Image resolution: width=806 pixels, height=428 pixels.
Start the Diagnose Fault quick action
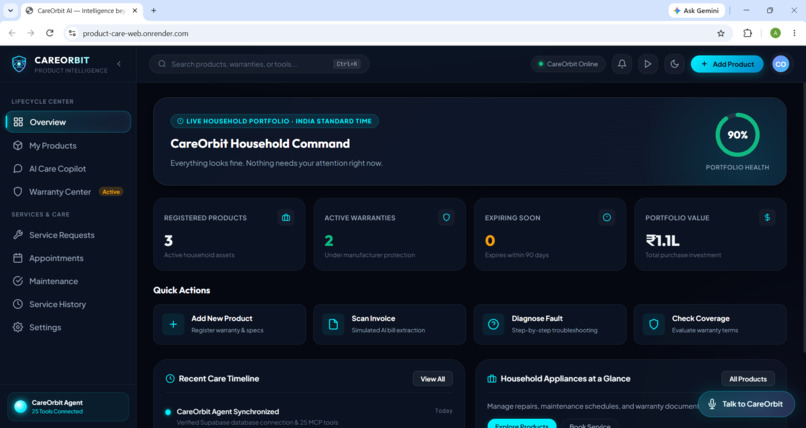tap(550, 324)
